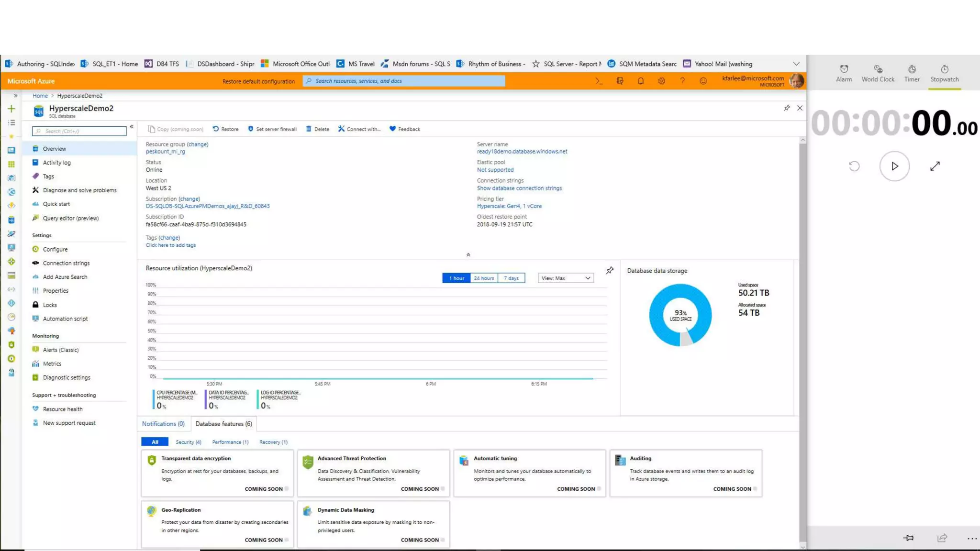Open the notifications bell
This screenshot has width=980, height=551.
(x=640, y=81)
